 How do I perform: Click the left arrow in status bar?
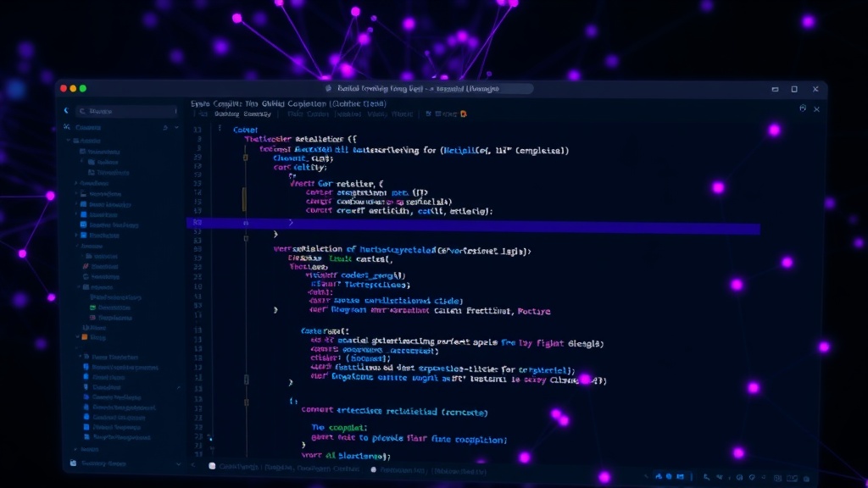coord(193,465)
